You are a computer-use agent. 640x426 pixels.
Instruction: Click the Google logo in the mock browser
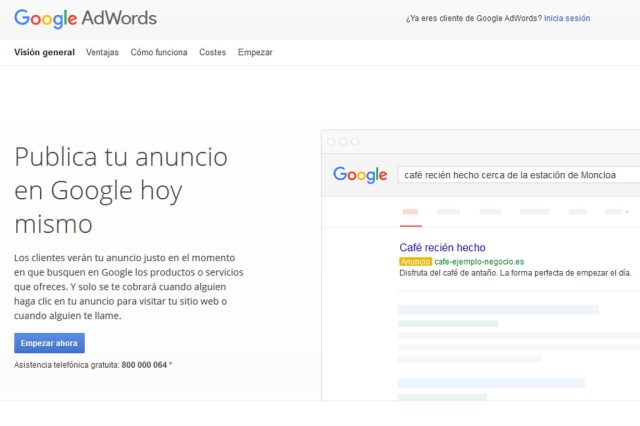pos(360,175)
